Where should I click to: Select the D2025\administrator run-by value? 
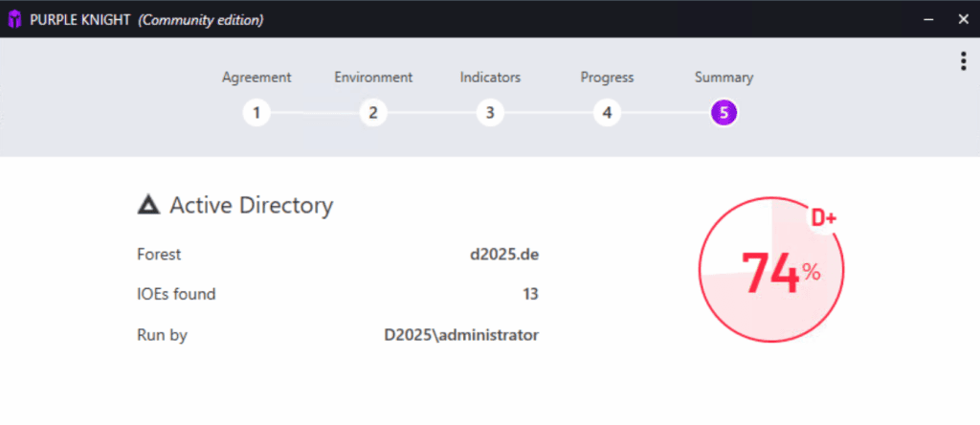point(460,335)
